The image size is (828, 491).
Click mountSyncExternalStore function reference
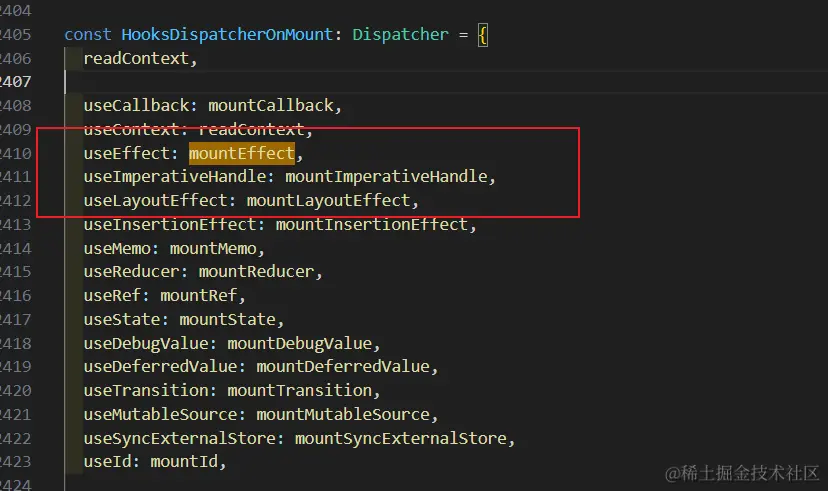(x=401, y=439)
